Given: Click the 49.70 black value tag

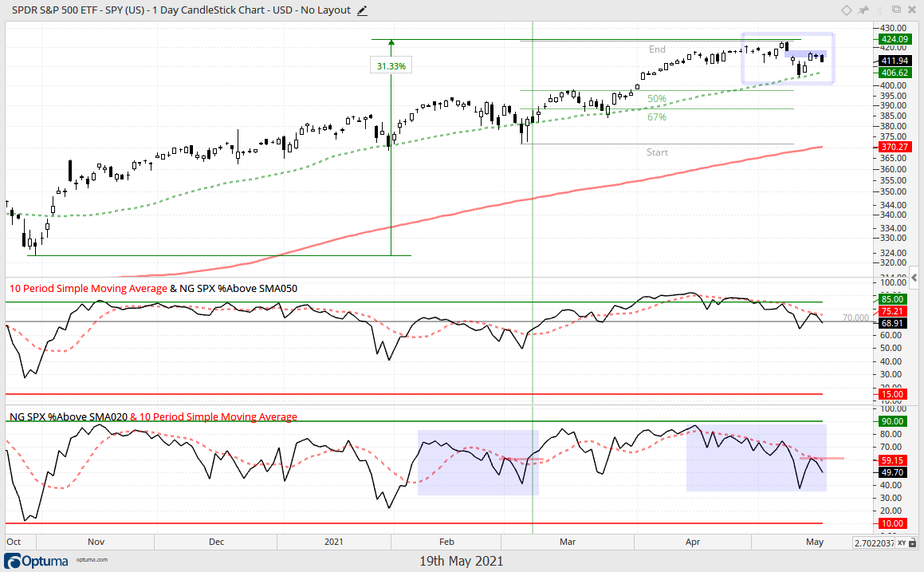Looking at the screenshot, I should coord(892,472).
